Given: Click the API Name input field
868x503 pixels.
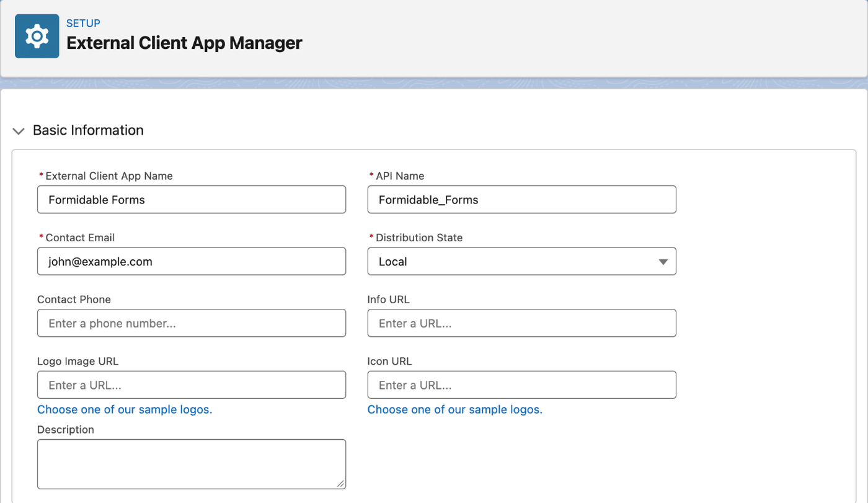Looking at the screenshot, I should (521, 200).
